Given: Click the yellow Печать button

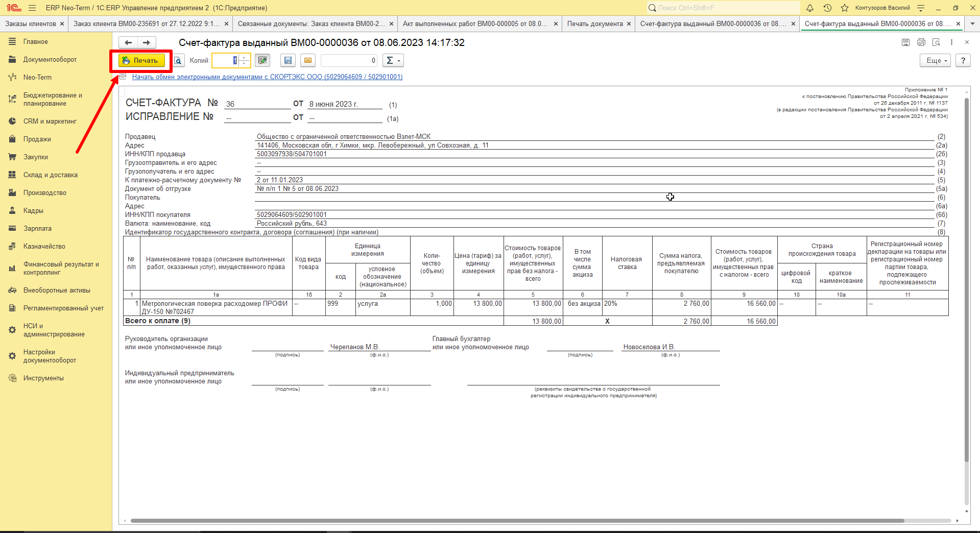Looking at the screenshot, I should coord(141,60).
